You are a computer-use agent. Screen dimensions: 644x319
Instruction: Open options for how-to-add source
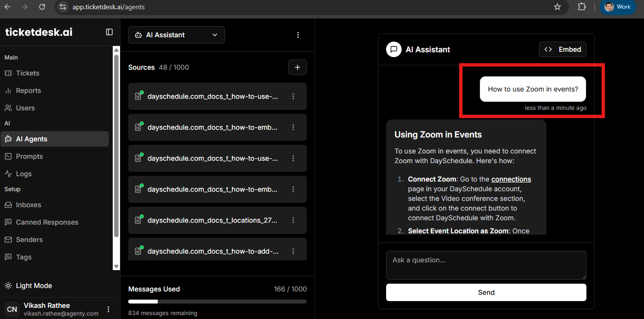pos(293,251)
